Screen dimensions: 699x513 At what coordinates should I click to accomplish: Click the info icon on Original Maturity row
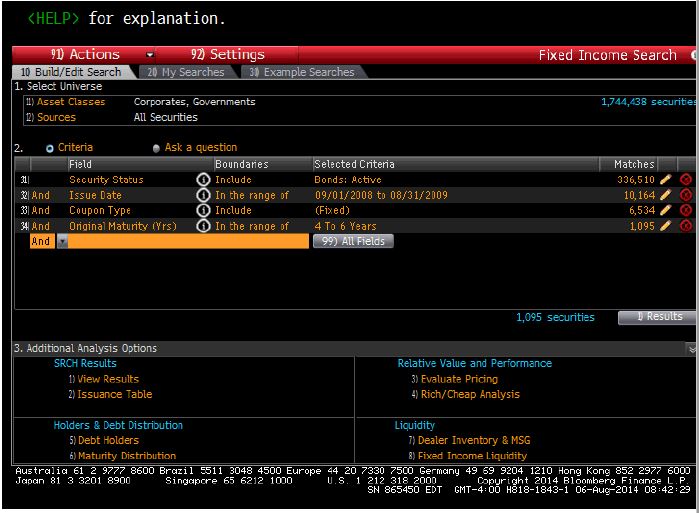click(204, 226)
